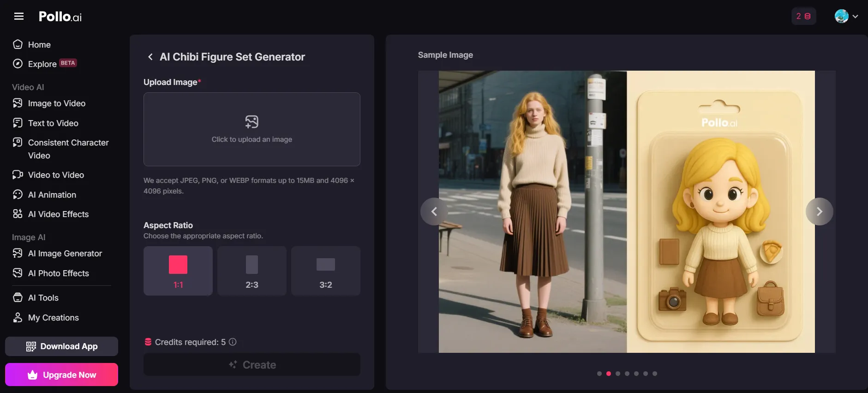
Task: Click the image upload icon in upload box
Action: (x=252, y=122)
